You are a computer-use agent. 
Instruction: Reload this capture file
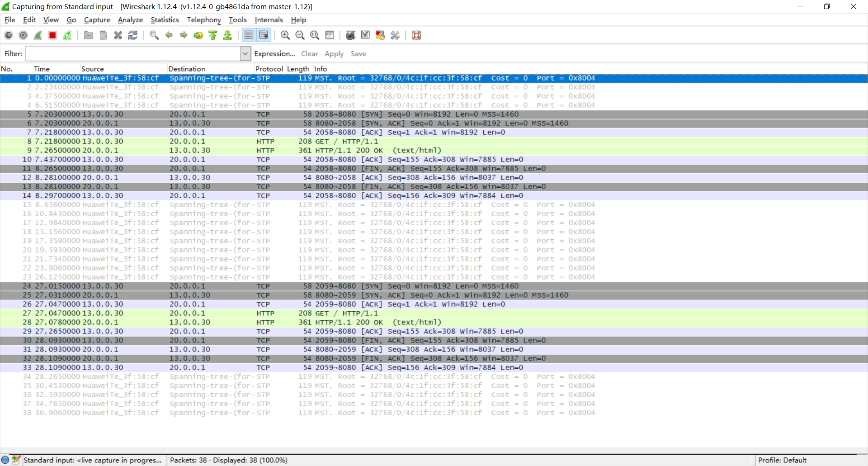133,35
